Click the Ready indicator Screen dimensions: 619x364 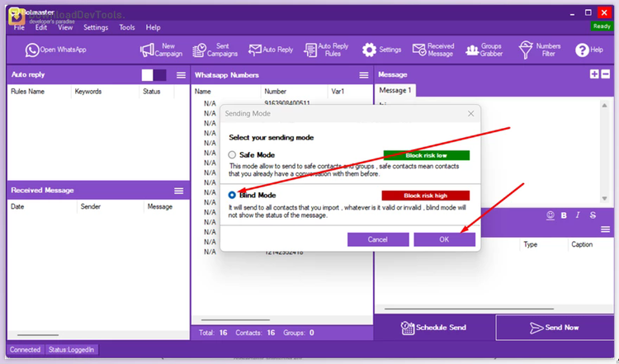pyautogui.click(x=602, y=26)
